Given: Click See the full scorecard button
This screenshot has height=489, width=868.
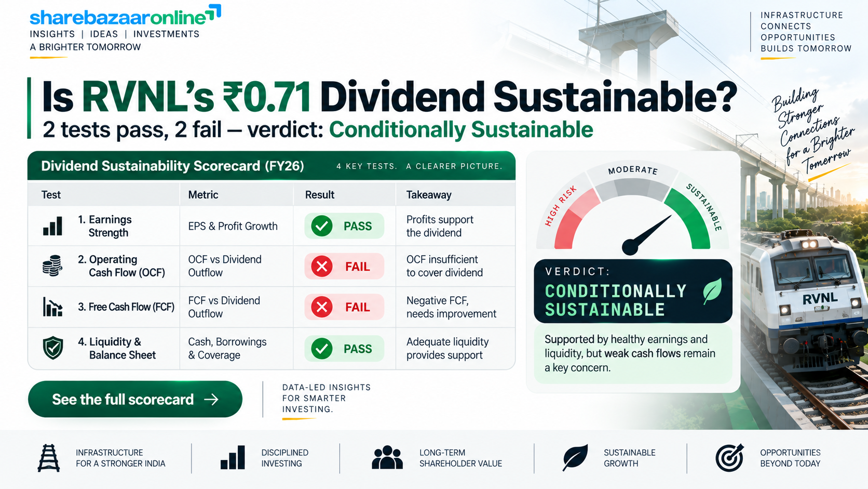Looking at the screenshot, I should click(135, 399).
